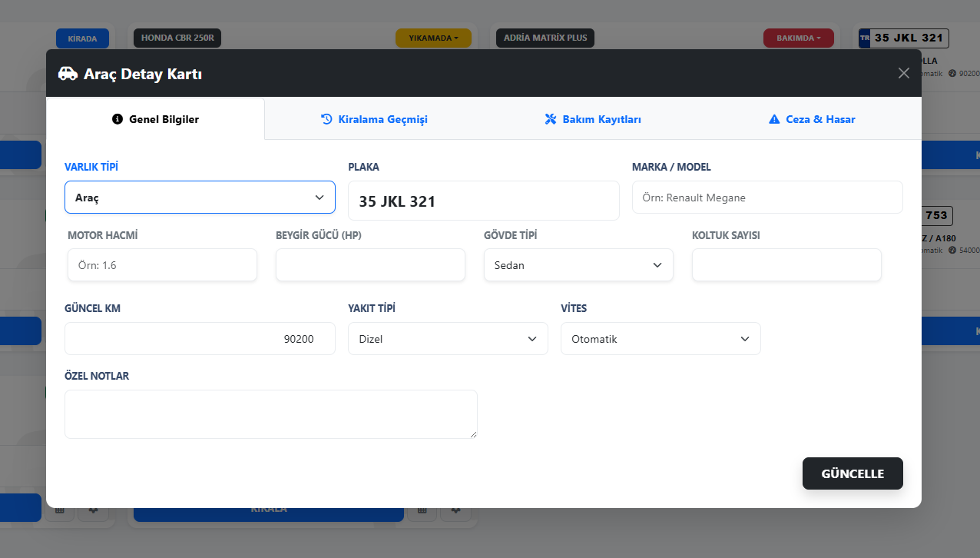Open Yakıt Tipi Dizel dropdown
This screenshot has width=980, height=558.
pos(448,339)
